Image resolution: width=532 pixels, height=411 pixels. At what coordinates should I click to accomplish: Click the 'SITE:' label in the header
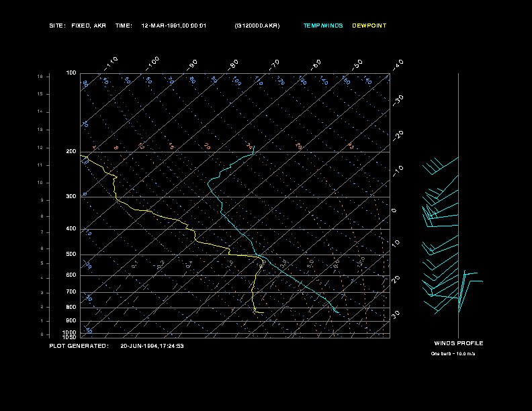[x=57, y=26]
